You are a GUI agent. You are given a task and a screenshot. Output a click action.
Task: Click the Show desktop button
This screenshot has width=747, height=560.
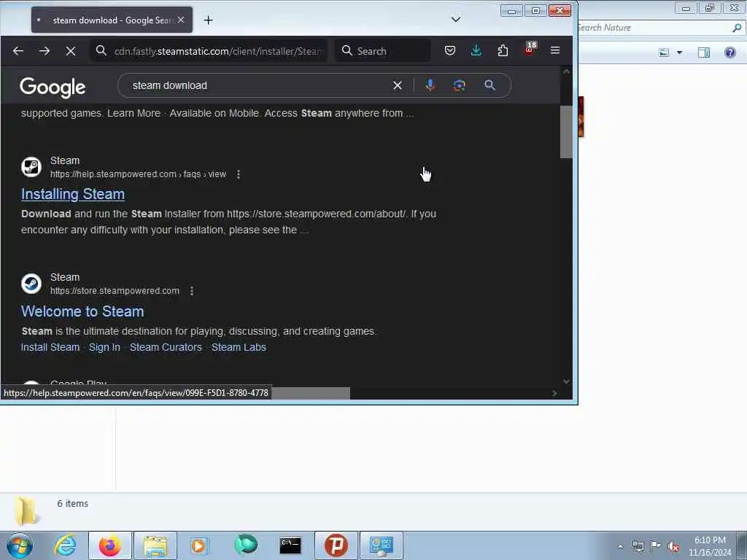click(x=742, y=545)
